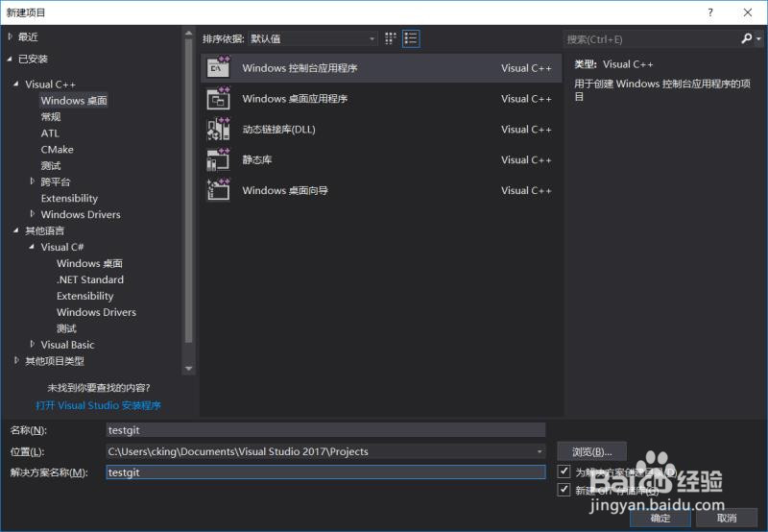Select 测试 under Visual C#
Screen dimensions: 768x532
(66, 328)
